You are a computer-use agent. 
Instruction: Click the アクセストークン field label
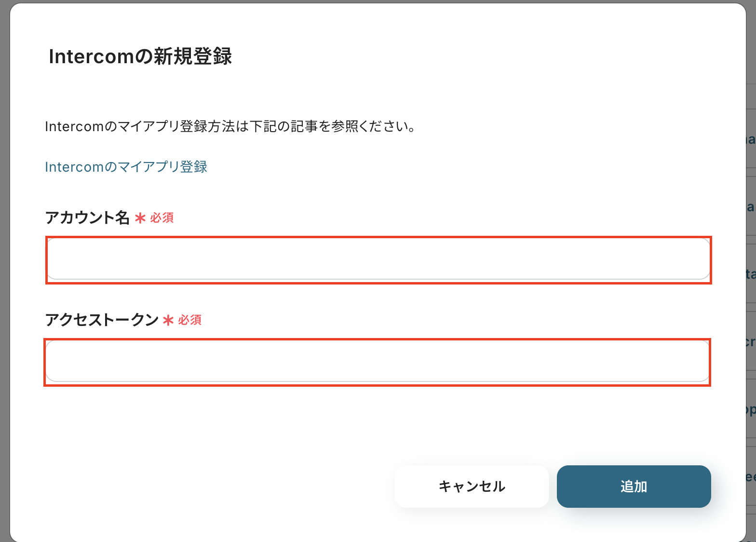pos(102,320)
